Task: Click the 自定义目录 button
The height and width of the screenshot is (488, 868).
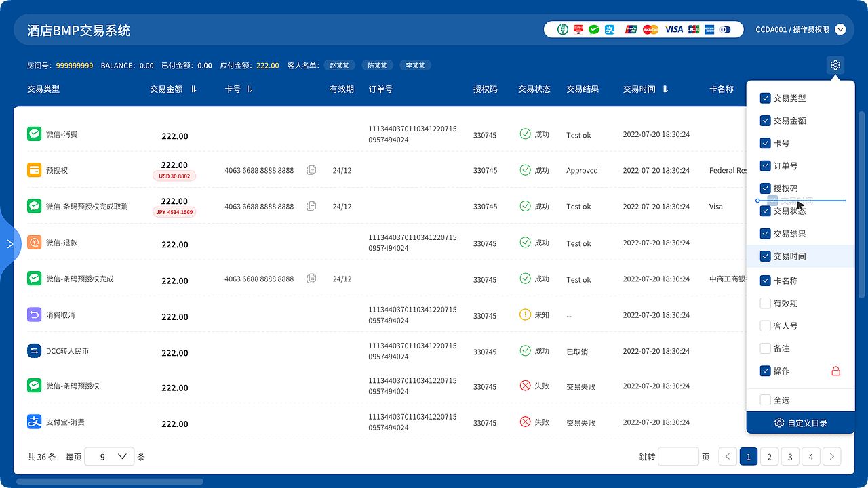Action: point(800,422)
